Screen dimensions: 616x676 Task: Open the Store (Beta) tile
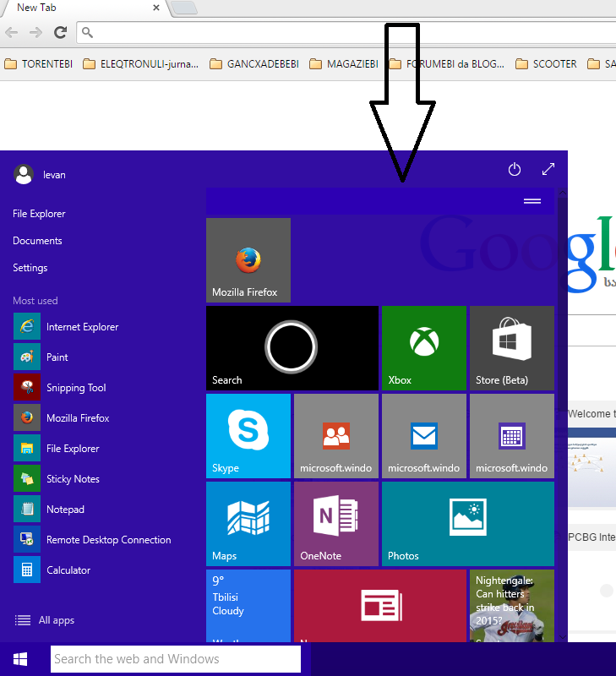tap(512, 348)
